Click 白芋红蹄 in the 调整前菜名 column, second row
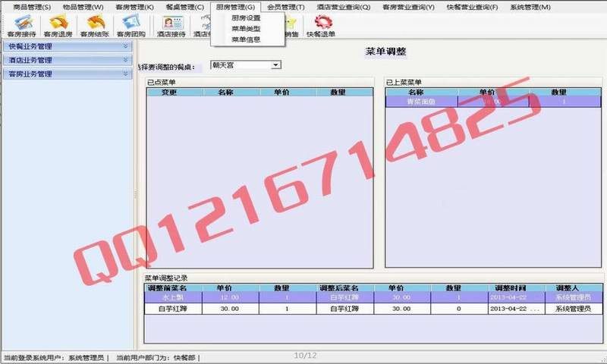This screenshot has width=607, height=364. [x=173, y=309]
